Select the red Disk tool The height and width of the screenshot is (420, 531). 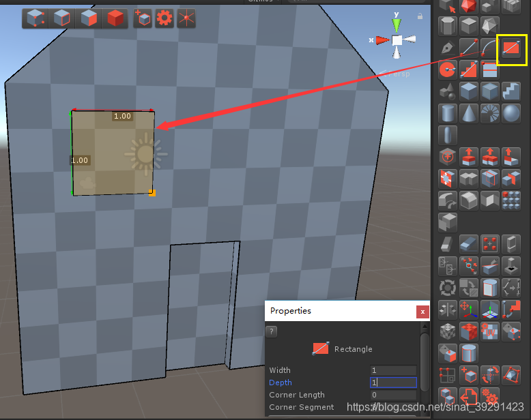tap(448, 70)
